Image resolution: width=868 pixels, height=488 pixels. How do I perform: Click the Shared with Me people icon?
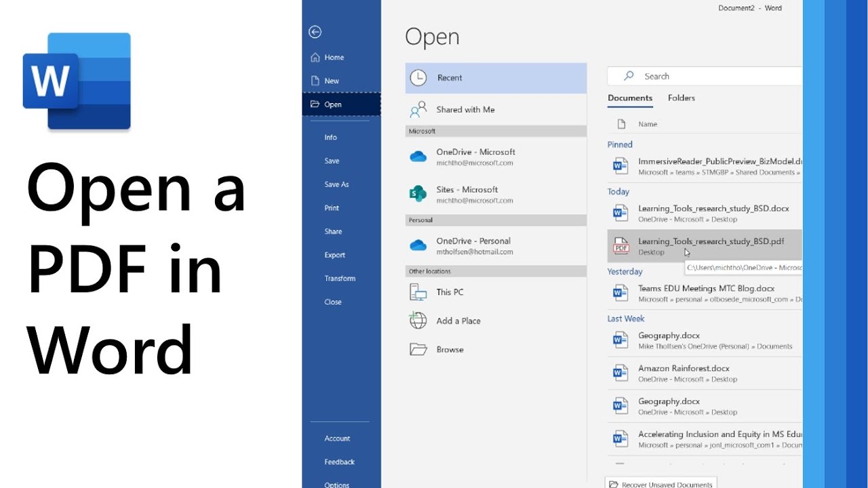pyautogui.click(x=418, y=109)
